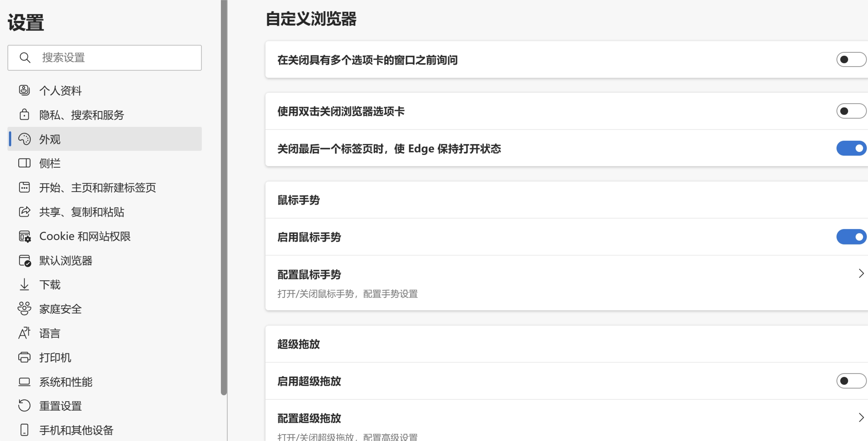Image resolution: width=868 pixels, height=441 pixels.
Task: Go to 系统和性能 settings page
Action: (x=66, y=382)
